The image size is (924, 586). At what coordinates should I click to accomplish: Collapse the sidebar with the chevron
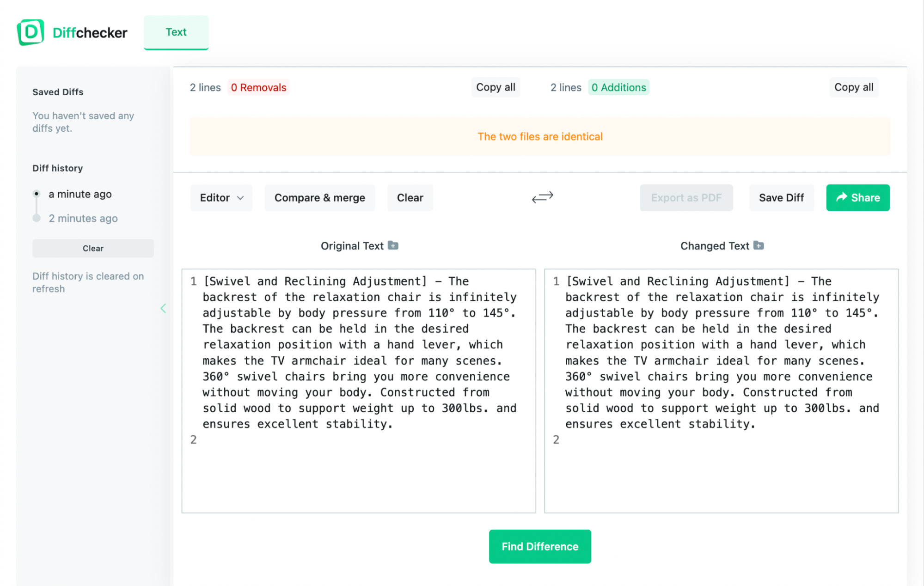(x=163, y=308)
